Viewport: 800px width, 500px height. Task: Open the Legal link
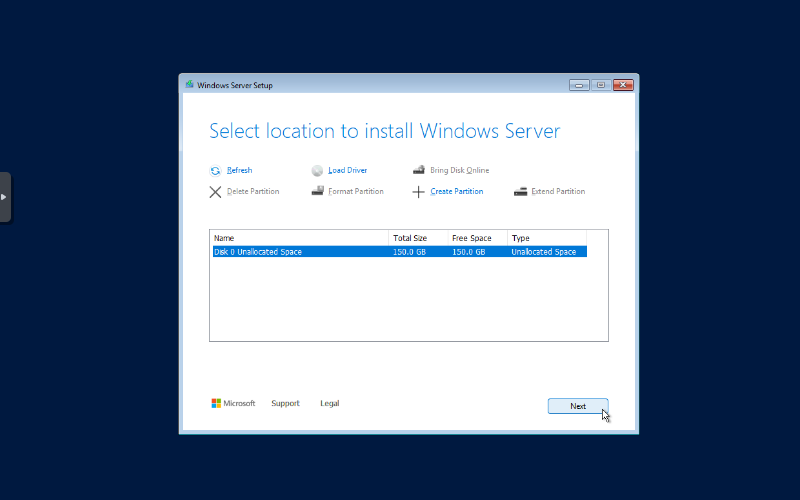coord(329,404)
